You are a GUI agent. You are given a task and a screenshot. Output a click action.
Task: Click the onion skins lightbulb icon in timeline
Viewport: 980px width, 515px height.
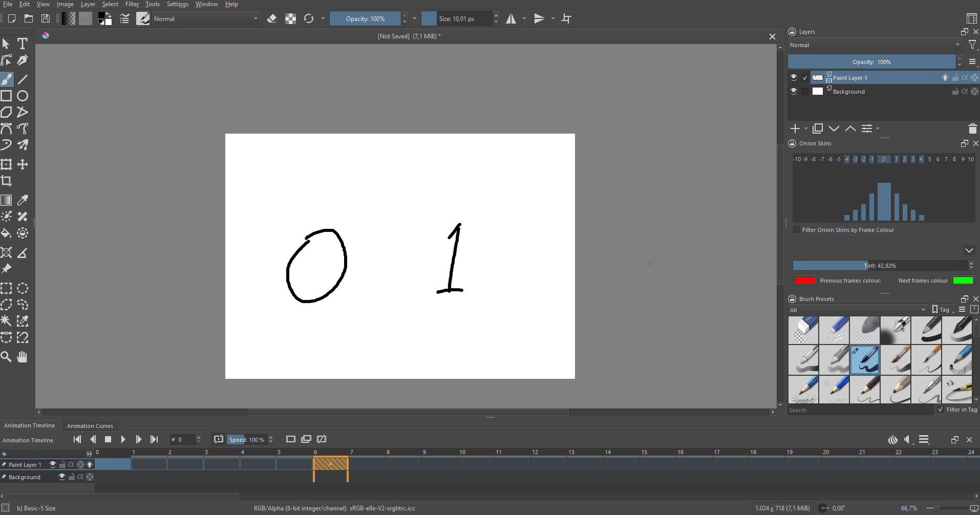tap(90, 464)
